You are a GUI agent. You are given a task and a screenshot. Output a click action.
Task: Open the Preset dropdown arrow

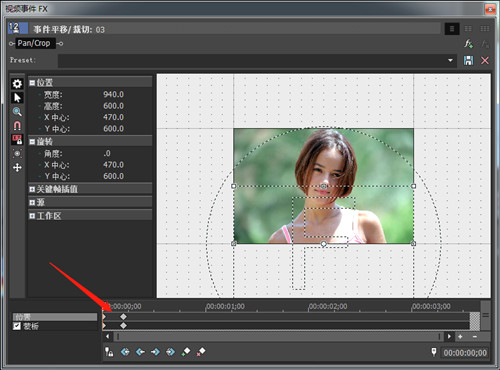450,60
